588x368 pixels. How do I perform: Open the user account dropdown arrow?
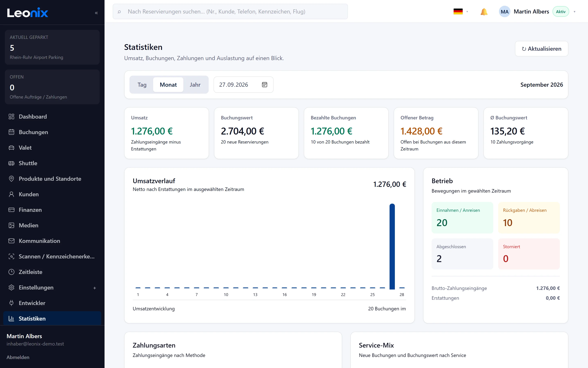click(574, 12)
